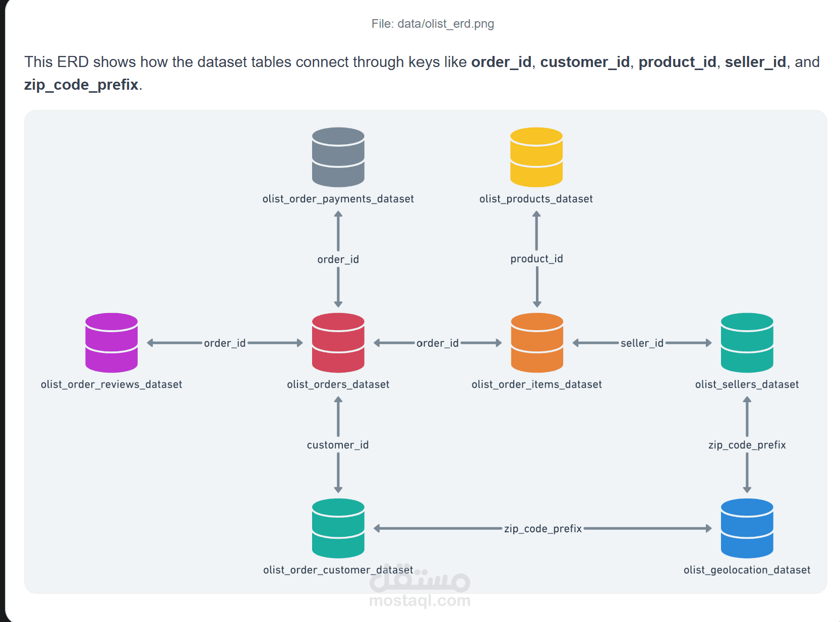The height and width of the screenshot is (622, 840).
Task: Click order_id label between orders and order items
Action: [x=437, y=343]
